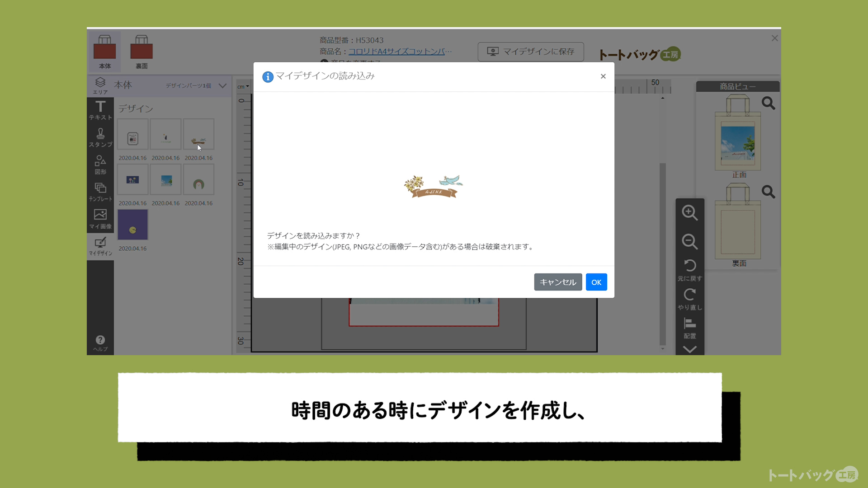
Task: Select the 本体 bag side tab
Action: coord(104,52)
